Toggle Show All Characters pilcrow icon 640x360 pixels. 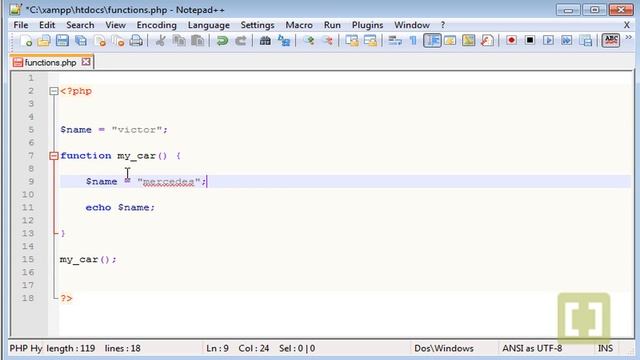click(413, 40)
